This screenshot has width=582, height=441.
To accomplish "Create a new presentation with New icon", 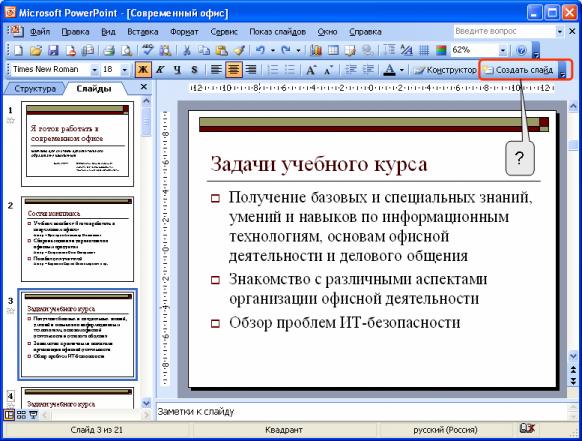I will [x=18, y=50].
